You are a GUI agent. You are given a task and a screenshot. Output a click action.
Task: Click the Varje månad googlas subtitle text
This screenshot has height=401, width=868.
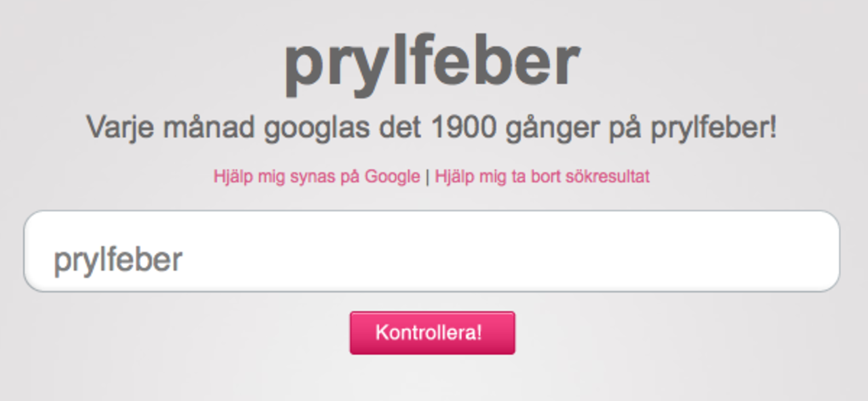pos(432,126)
